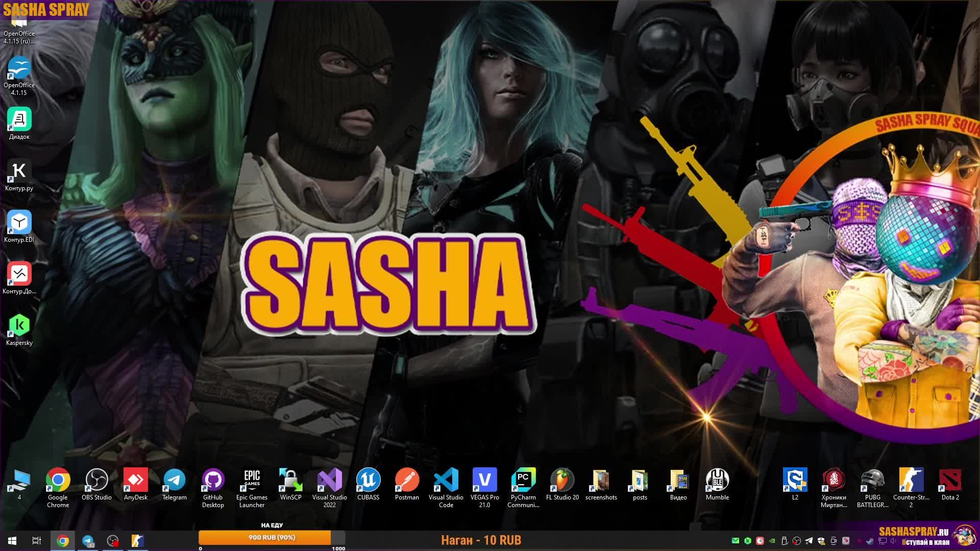Open Telegram from the taskbar
Screen dimensions: 980x551
point(88,541)
